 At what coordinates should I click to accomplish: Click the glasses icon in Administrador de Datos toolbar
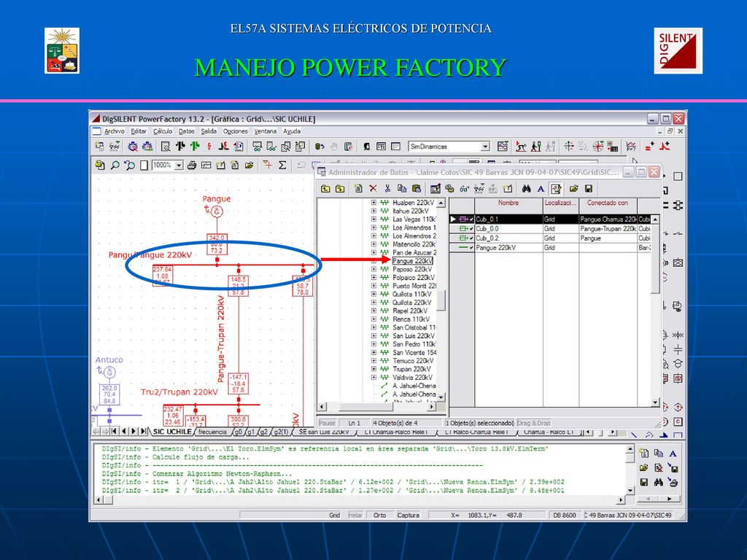point(465,189)
